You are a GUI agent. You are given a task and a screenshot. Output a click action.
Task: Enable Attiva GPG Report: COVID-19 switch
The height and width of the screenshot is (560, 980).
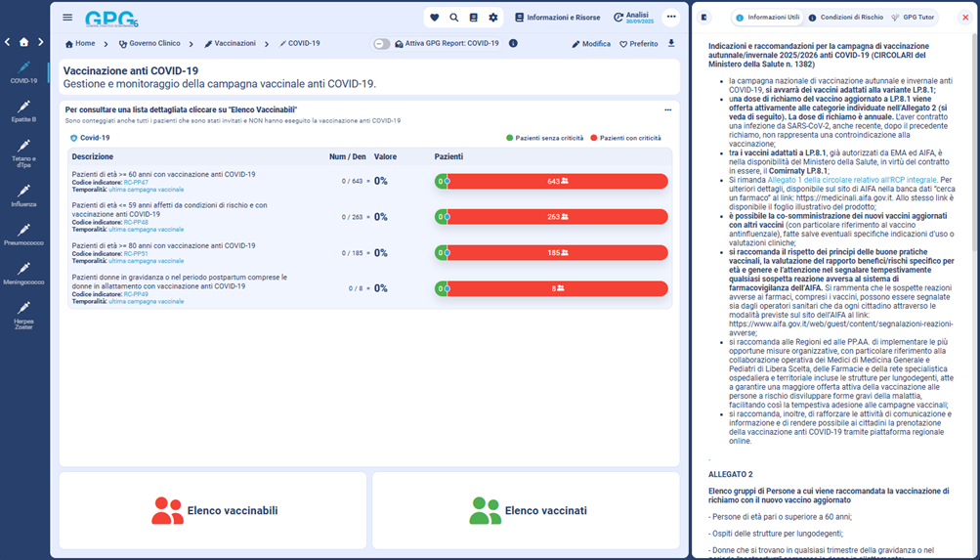coord(382,44)
